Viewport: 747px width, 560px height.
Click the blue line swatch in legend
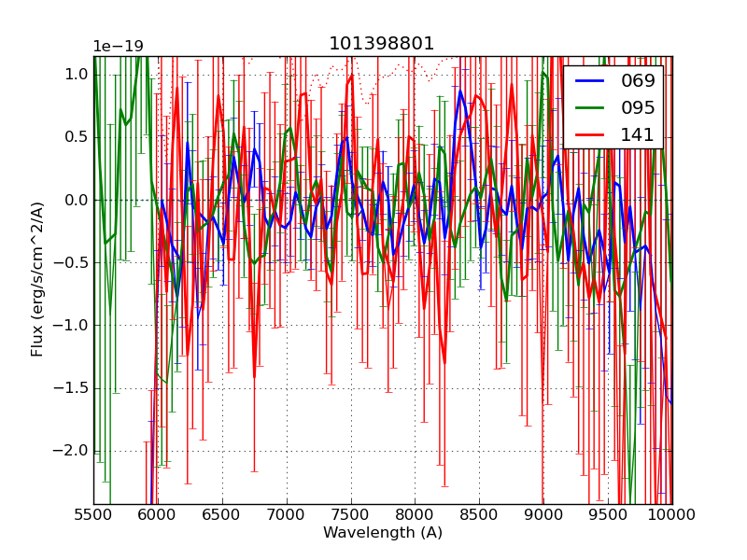pyautogui.click(x=588, y=80)
